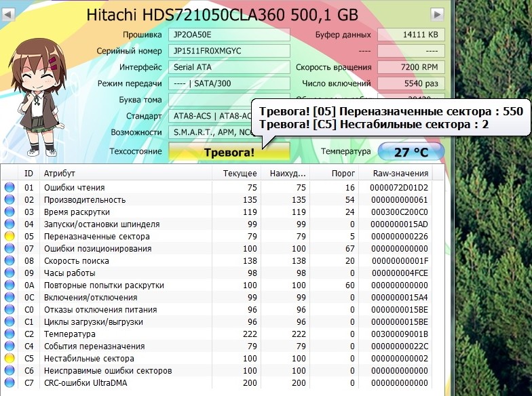Click blue status icon for Время раскрутки
This screenshot has height=396, width=532.
pyautogui.click(x=9, y=212)
